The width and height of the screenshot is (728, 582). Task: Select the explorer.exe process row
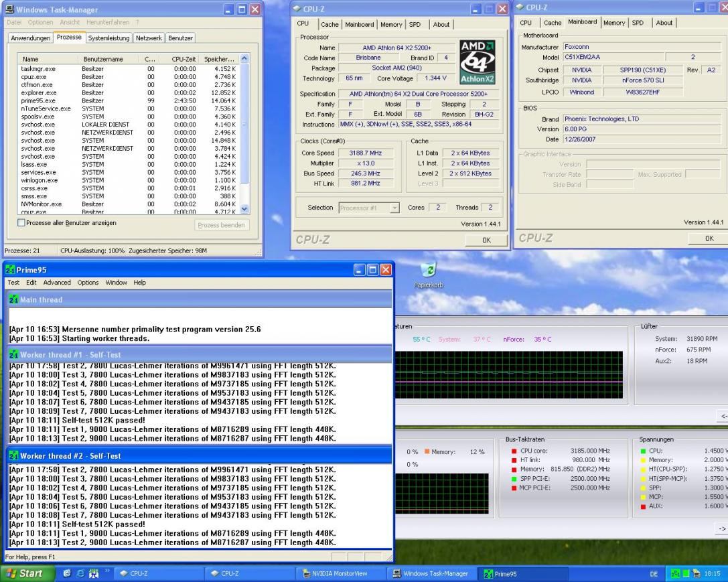tap(129, 93)
